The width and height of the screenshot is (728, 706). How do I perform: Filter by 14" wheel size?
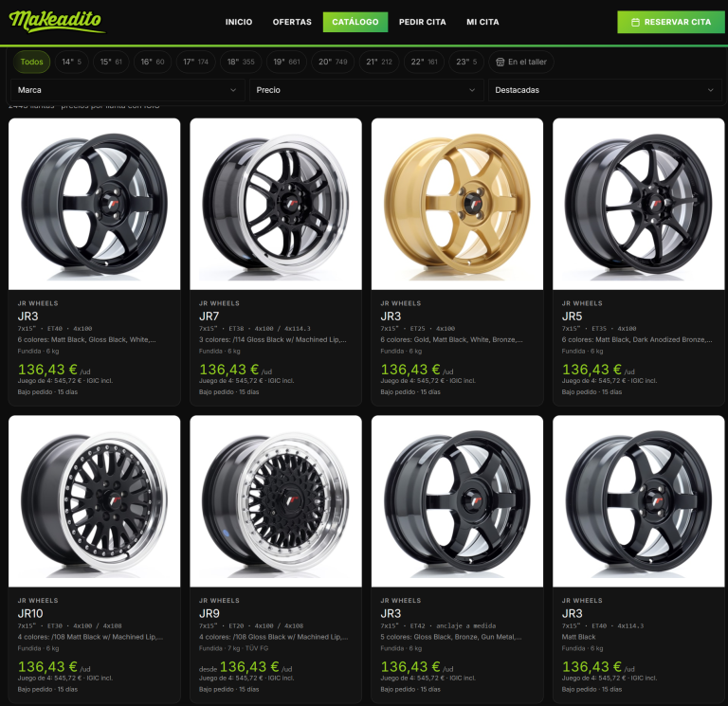click(71, 62)
